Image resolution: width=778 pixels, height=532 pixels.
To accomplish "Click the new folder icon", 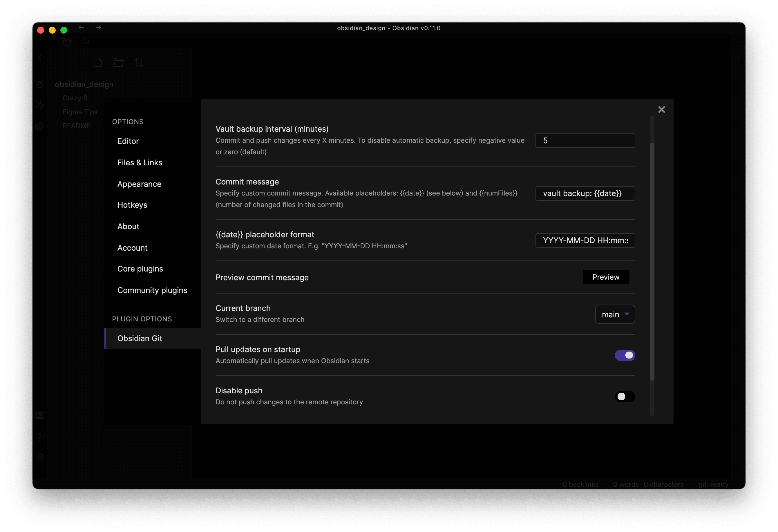I will [x=119, y=62].
